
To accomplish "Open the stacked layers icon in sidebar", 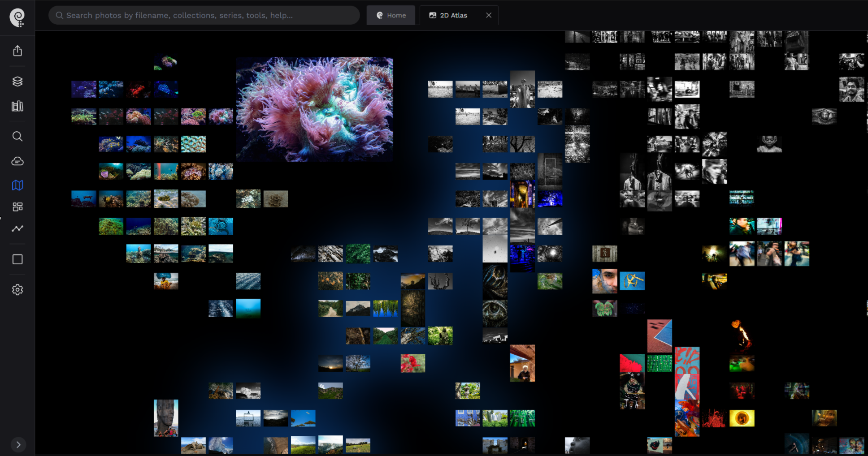I will (17, 81).
